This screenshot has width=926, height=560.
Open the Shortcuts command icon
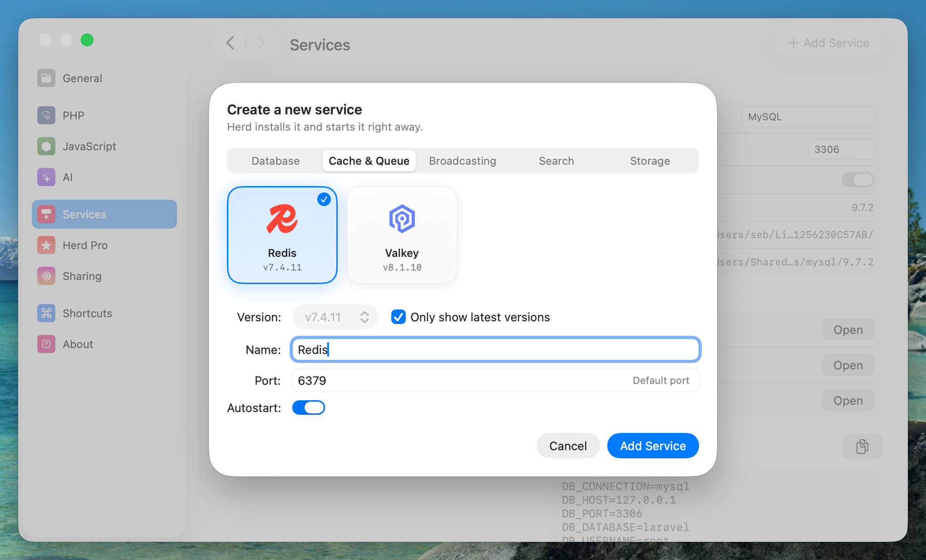coord(46,313)
